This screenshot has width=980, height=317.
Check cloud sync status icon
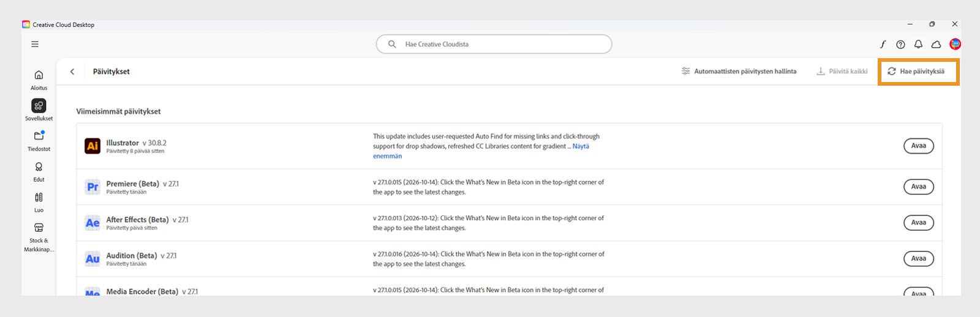[x=936, y=44]
